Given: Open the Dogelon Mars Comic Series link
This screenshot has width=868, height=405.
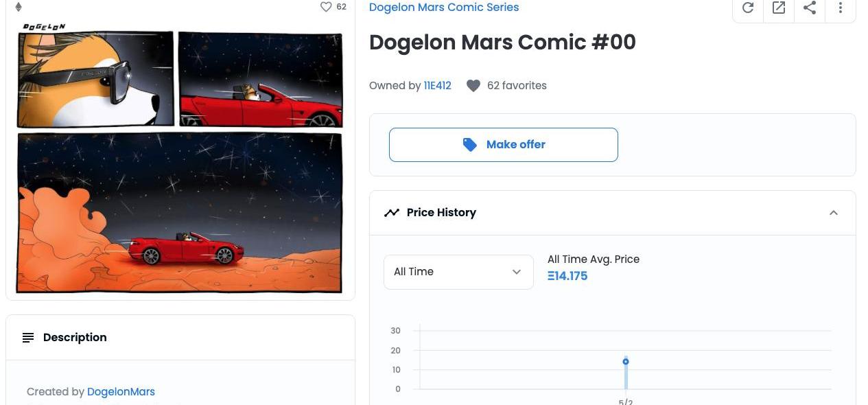Looking at the screenshot, I should point(444,8).
